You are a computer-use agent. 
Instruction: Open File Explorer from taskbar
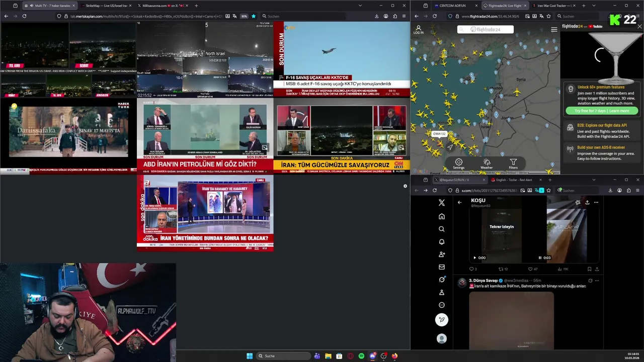click(328, 356)
